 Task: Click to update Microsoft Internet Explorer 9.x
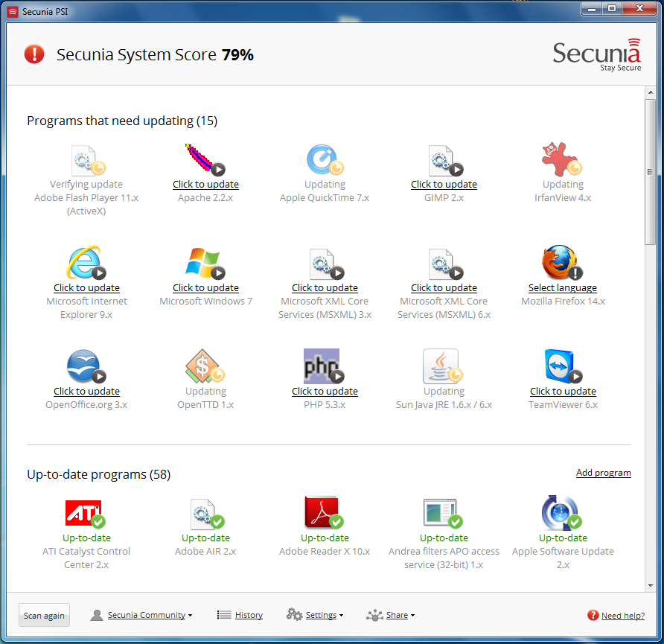(87, 287)
